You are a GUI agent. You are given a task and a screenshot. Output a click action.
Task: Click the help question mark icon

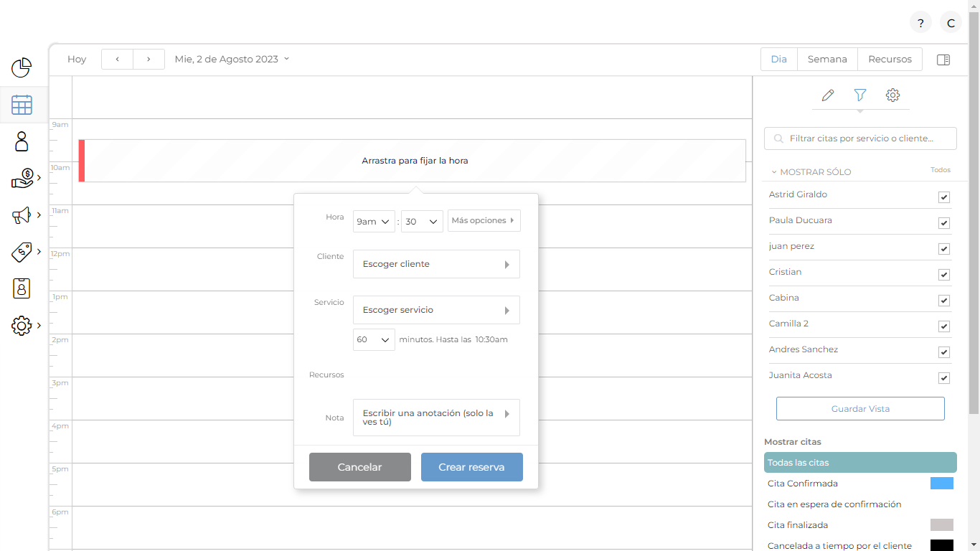920,23
